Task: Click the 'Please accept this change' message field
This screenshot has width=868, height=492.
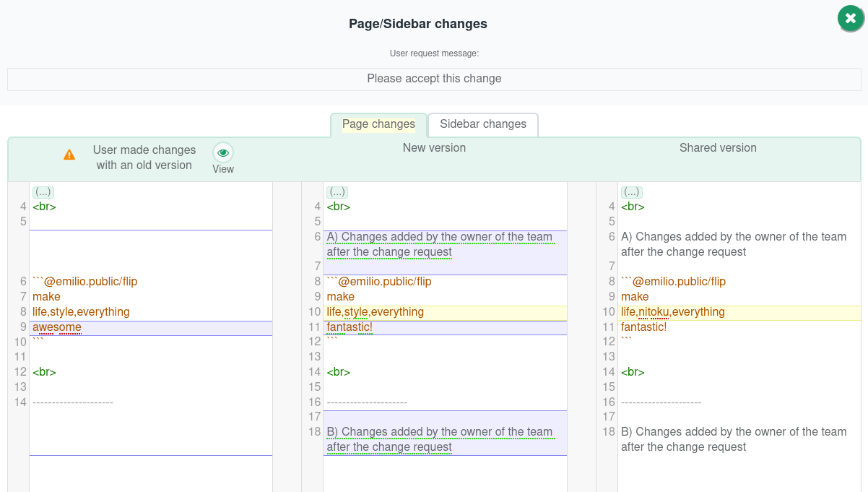Action: (x=434, y=79)
